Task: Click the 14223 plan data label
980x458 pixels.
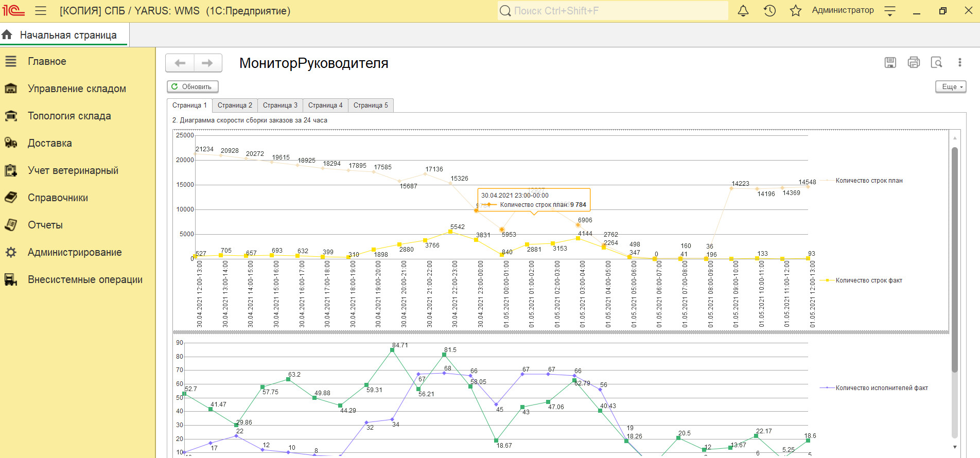Action: [x=740, y=184]
